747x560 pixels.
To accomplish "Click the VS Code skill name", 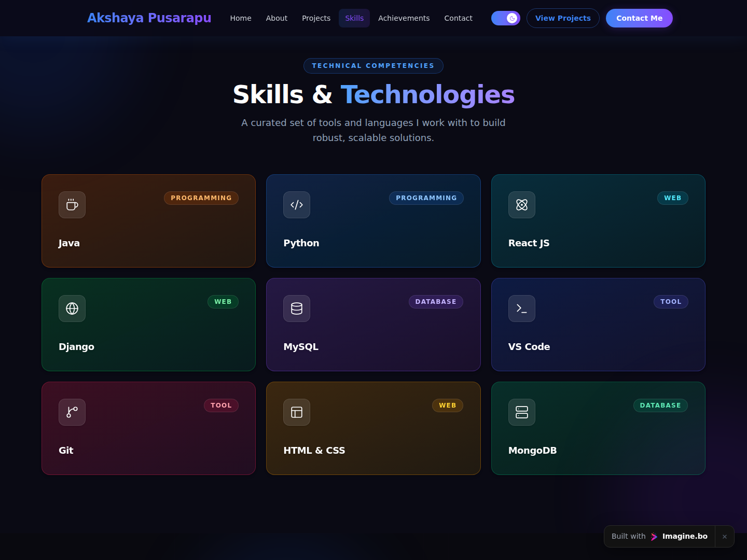I will [x=529, y=347].
